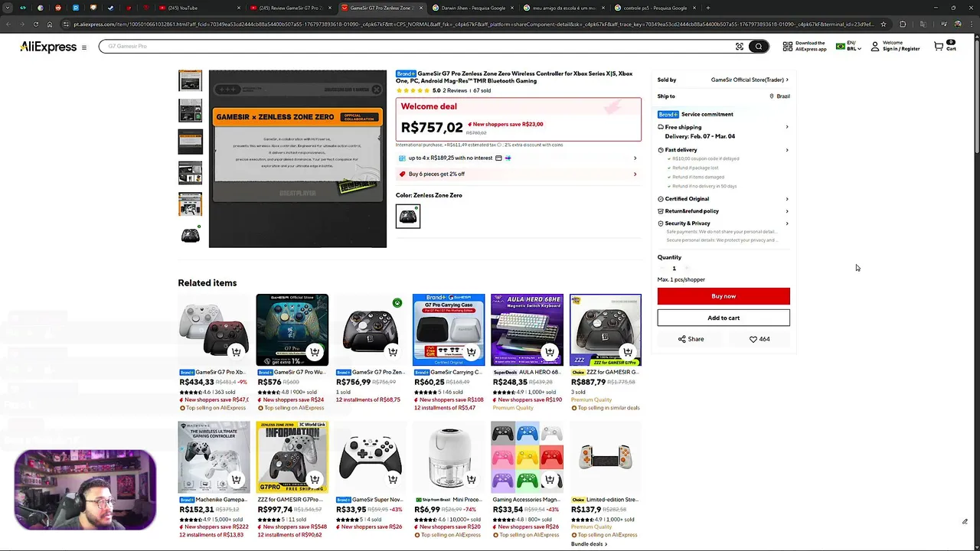This screenshot has height=551, width=980.
Task: Click the Delivery: Feb. 07 - Mar. 04 text
Action: (x=700, y=136)
